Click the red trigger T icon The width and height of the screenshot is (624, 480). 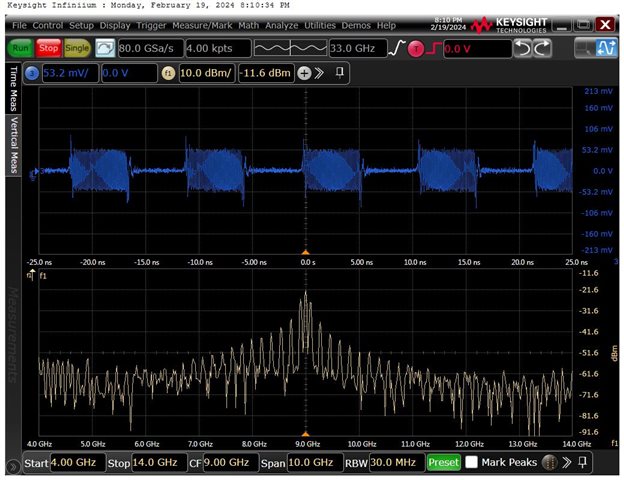(416, 49)
